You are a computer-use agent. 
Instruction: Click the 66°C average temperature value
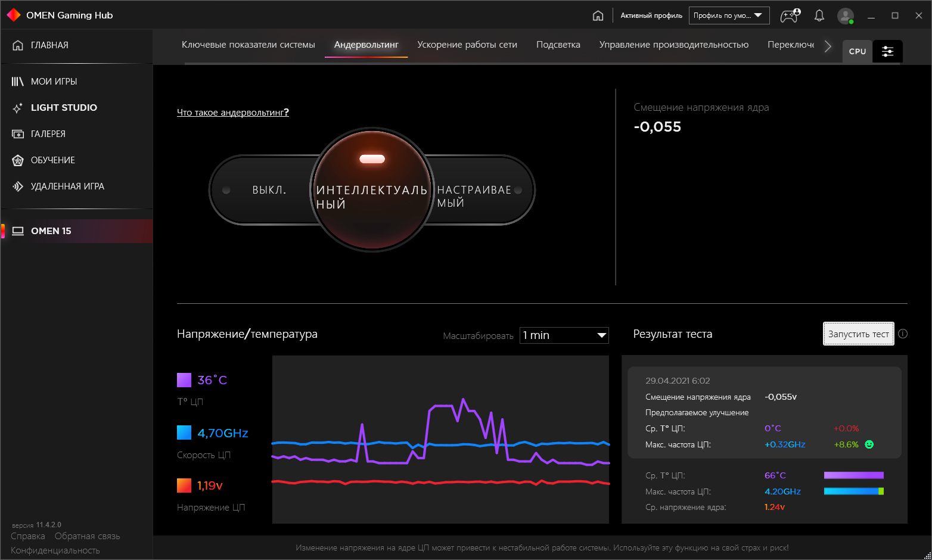[775, 475]
